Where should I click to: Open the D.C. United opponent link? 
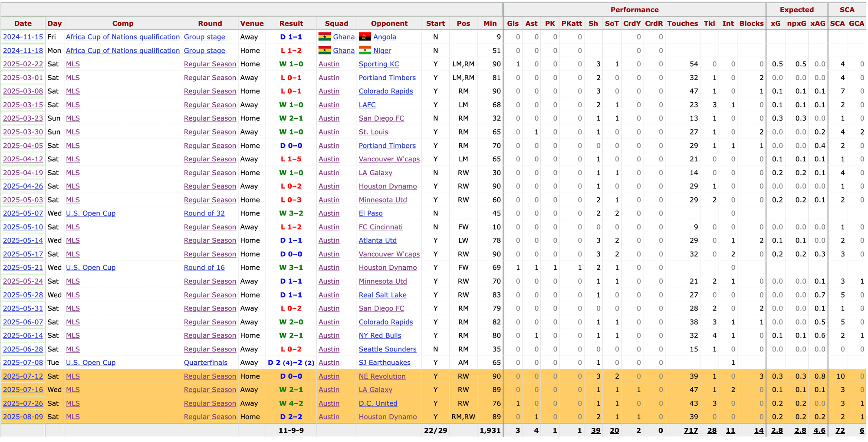[378, 403]
